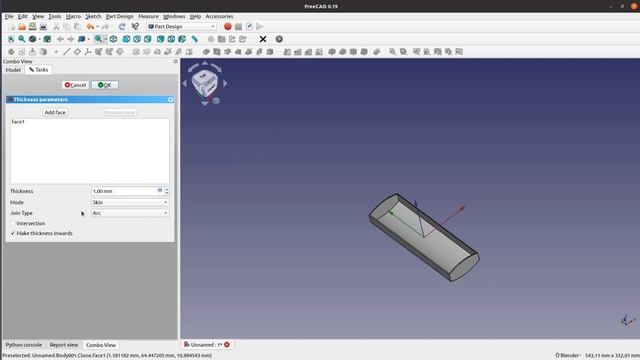Click the Fit all view icon

tap(11, 39)
